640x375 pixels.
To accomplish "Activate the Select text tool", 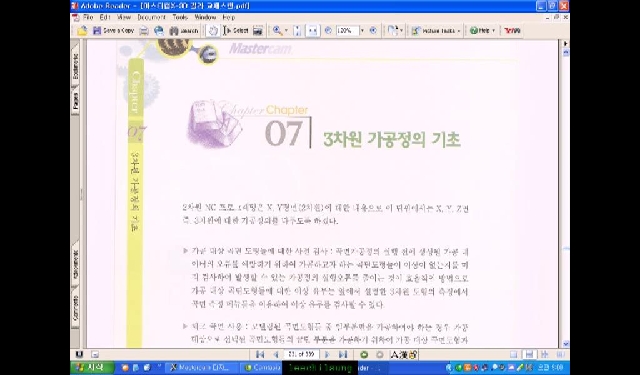I will tap(236, 31).
